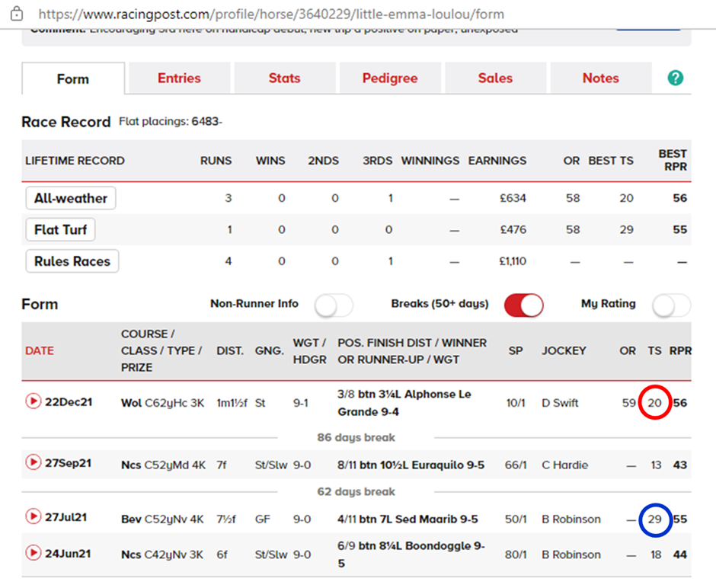Enable the Non-Runner Info toggle
The width and height of the screenshot is (716, 588).
(333, 305)
